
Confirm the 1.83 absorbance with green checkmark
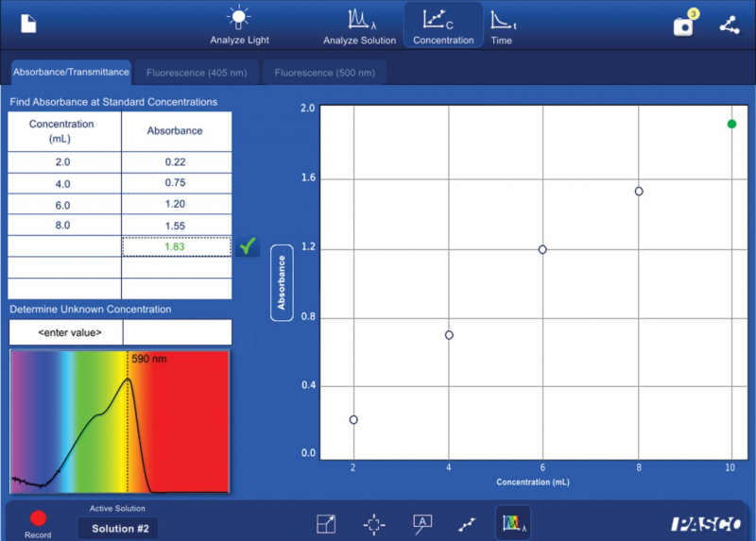click(x=248, y=246)
